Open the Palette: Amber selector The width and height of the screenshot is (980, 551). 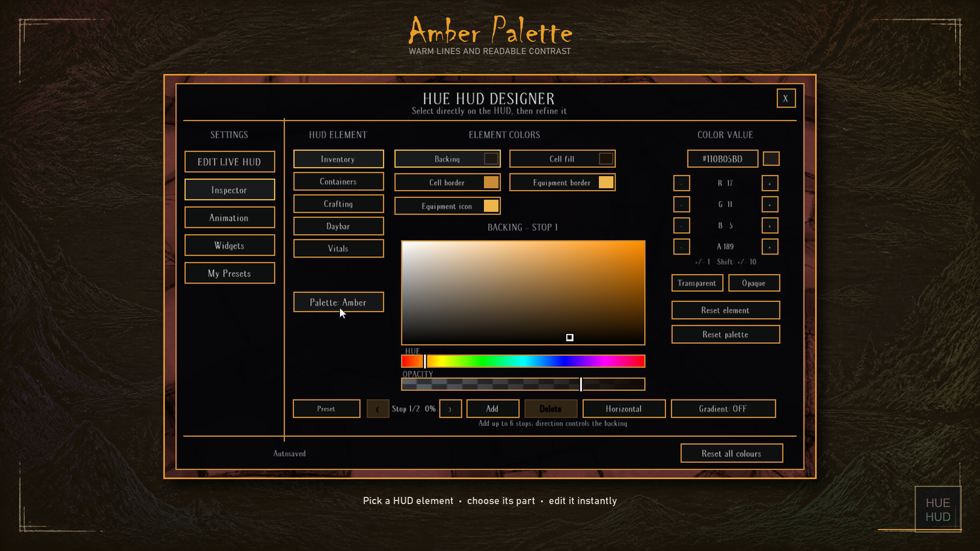338,302
